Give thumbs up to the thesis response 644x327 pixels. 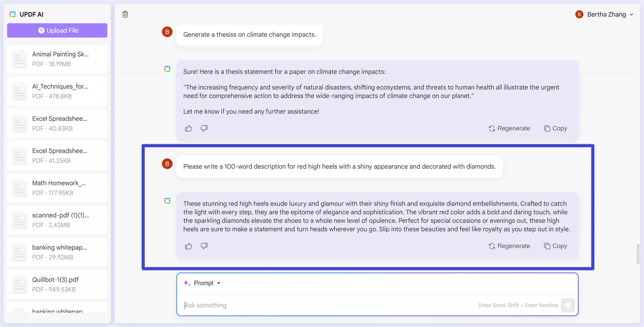(188, 128)
